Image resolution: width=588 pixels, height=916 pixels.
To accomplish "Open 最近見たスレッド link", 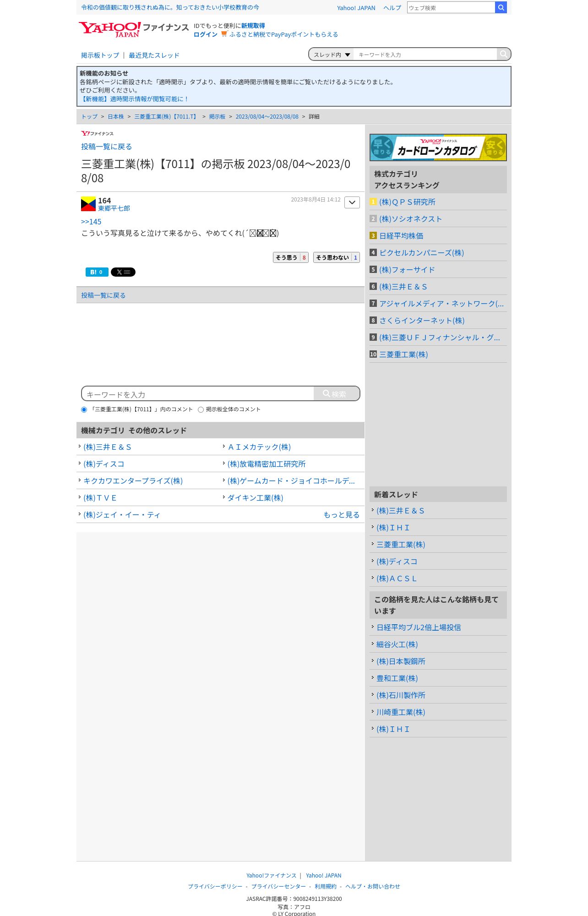I will pos(154,55).
